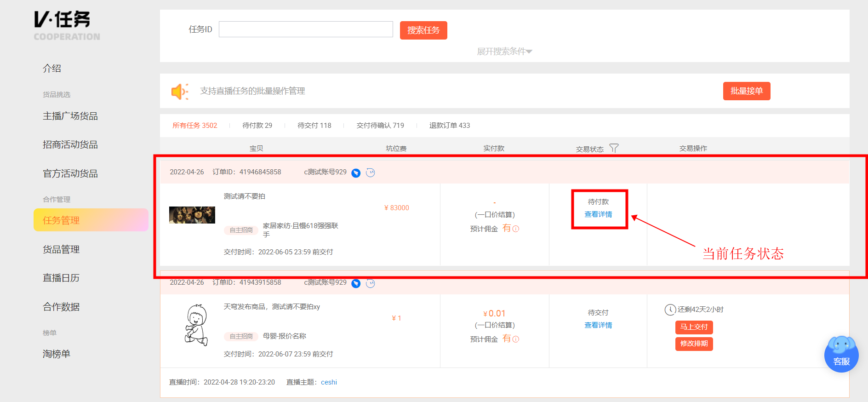Click 交付时间 2022-06-05 23:59 text
Image resolution: width=868 pixels, height=402 pixels.
pyautogui.click(x=279, y=252)
